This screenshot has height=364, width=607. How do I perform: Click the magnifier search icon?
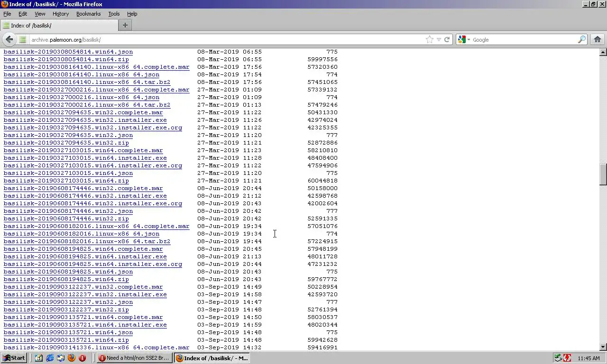click(581, 40)
